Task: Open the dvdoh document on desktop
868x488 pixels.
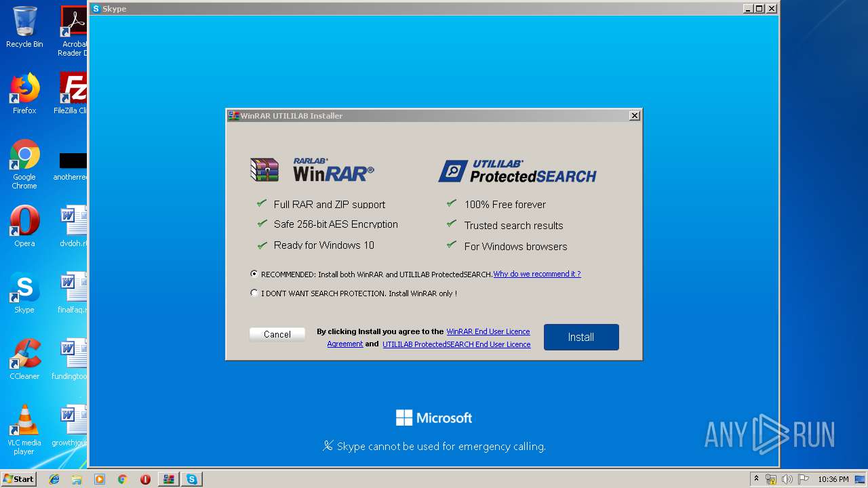Action: 73,226
